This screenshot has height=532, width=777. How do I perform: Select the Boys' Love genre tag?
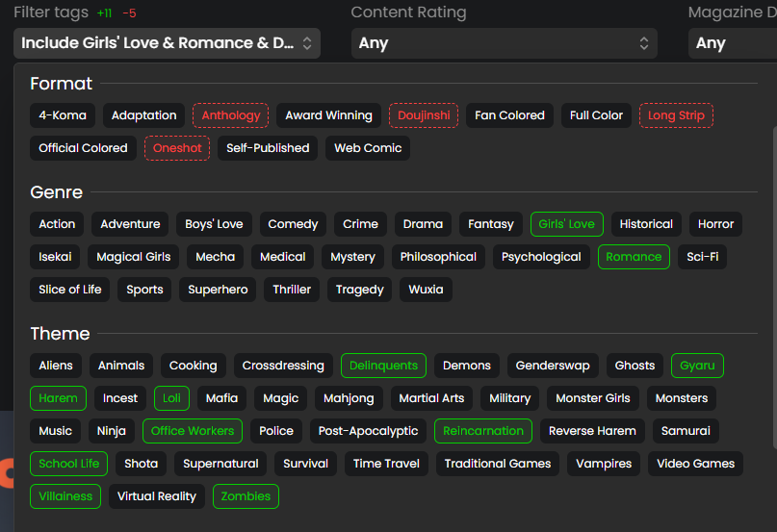[214, 224]
